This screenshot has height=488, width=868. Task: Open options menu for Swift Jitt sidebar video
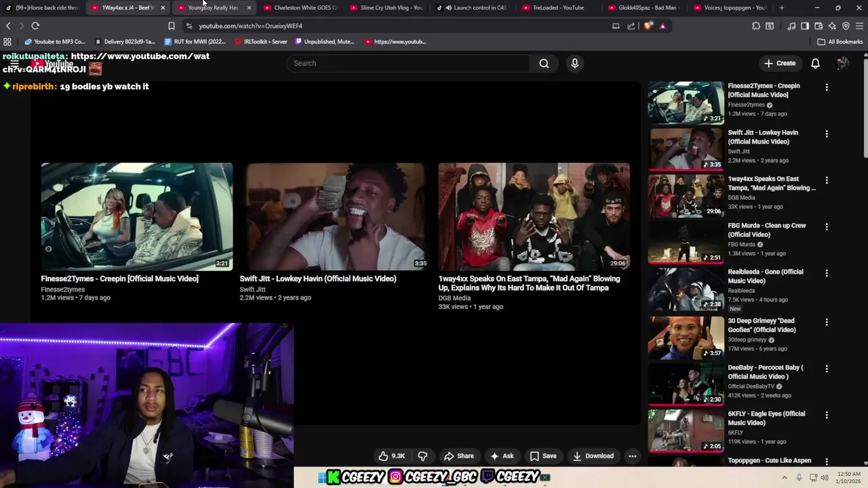[827, 134]
